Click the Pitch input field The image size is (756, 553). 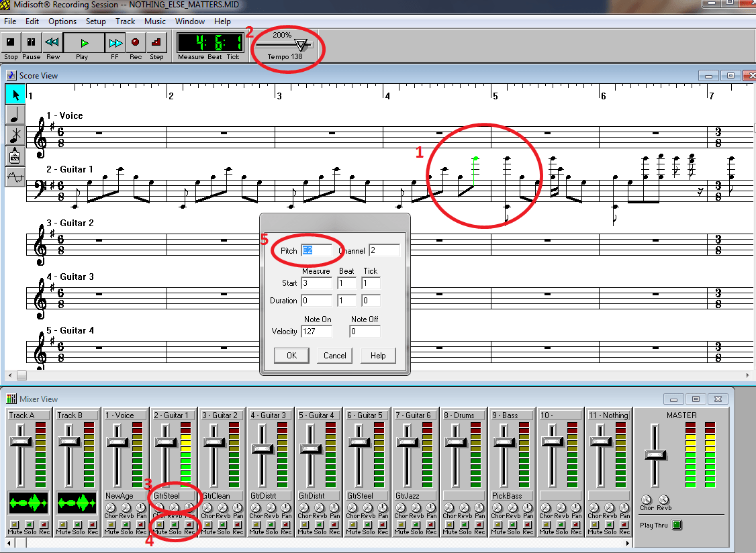[317, 250]
